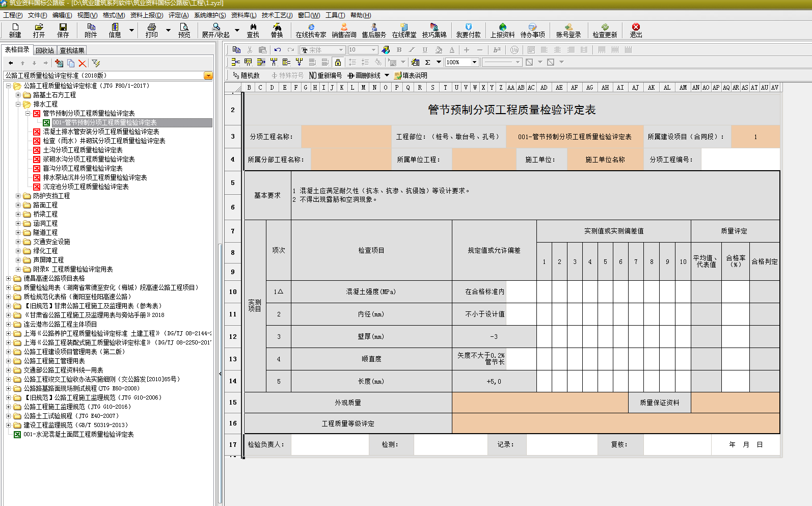Click the back arrow in the tree toolbar
The width and height of the screenshot is (812, 506).
(x=11, y=63)
